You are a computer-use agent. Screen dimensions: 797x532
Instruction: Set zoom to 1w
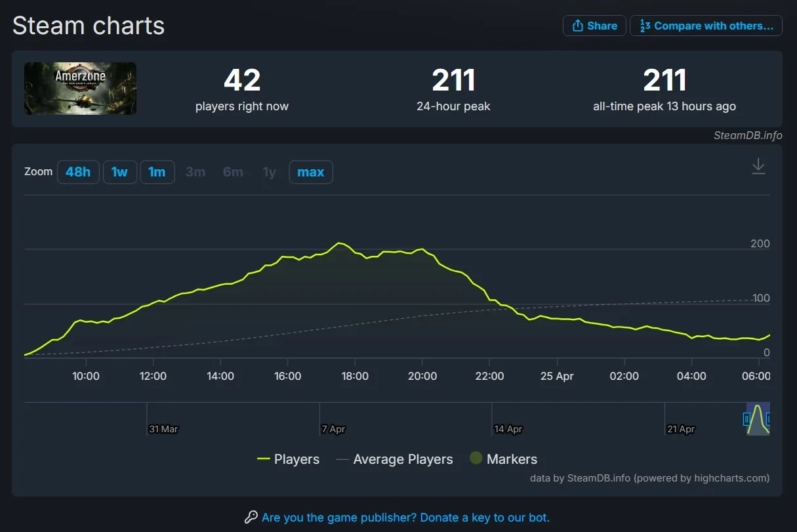pyautogui.click(x=119, y=172)
